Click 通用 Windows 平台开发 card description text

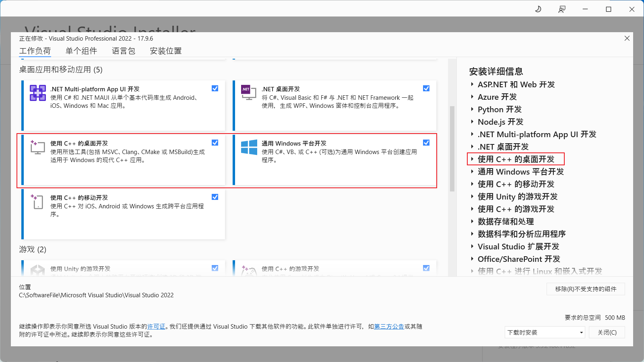339,156
